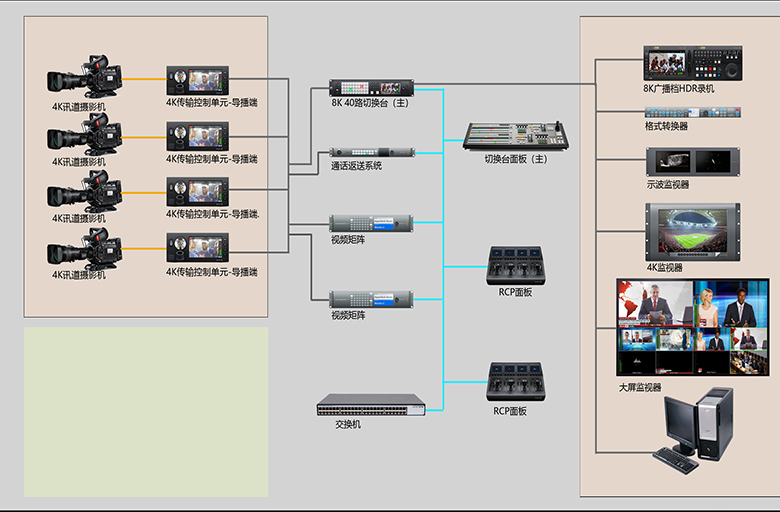
Task: Click the 切换台面板 control panel console
Action: [x=518, y=135]
